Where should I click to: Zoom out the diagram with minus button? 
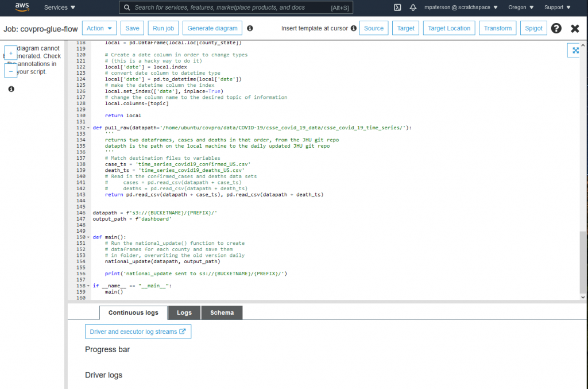click(x=10, y=71)
